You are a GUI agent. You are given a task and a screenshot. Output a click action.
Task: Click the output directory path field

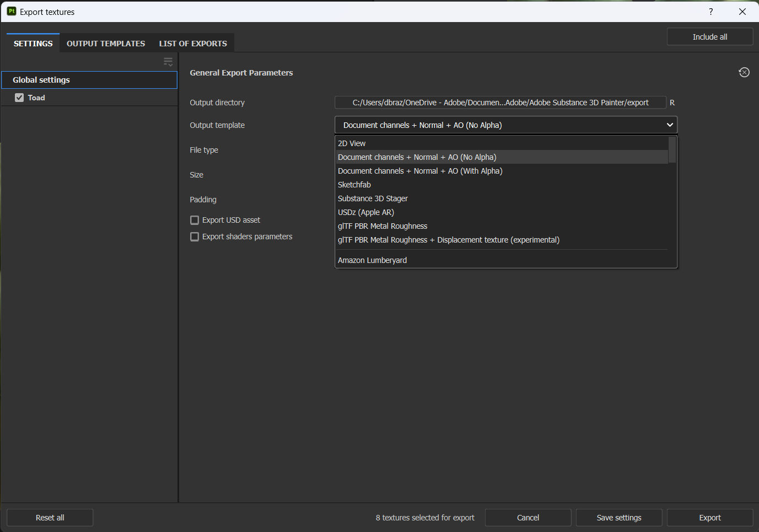point(500,103)
